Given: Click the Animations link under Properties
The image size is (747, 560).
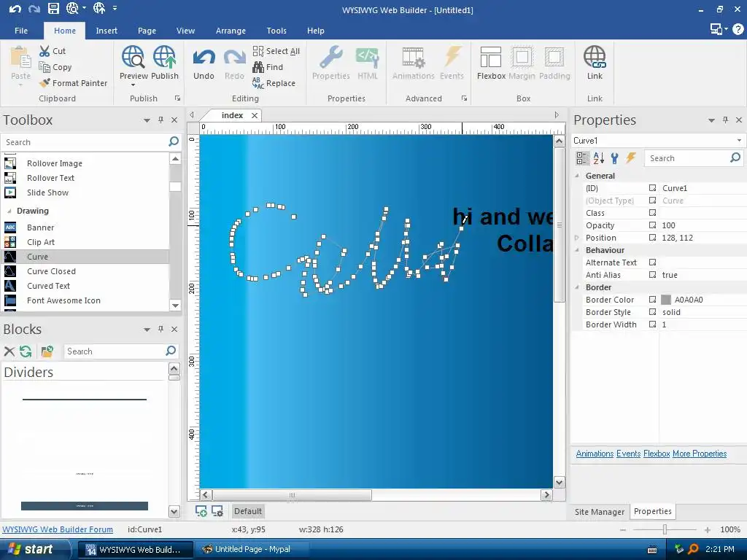Looking at the screenshot, I should coord(595,454).
